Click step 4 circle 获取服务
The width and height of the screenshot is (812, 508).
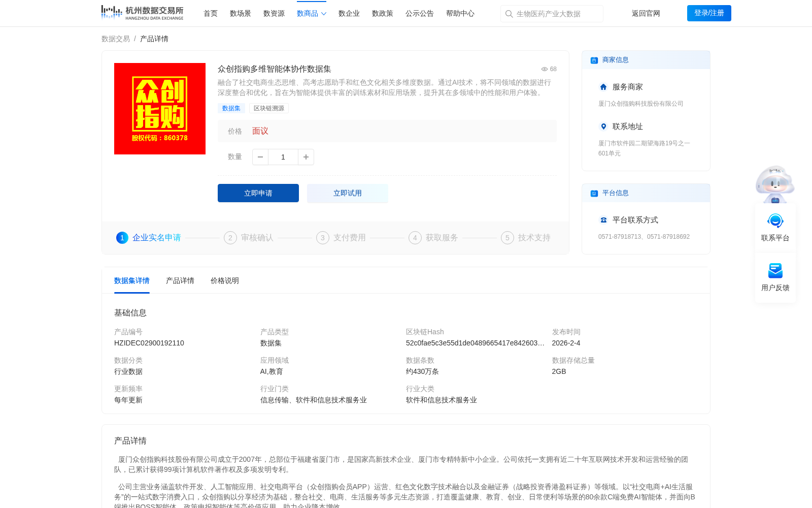[415, 238]
